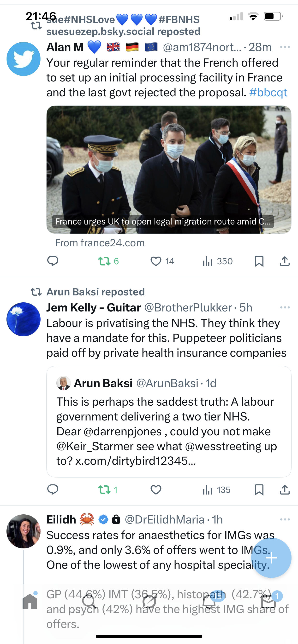Open more options on Eilidh's tweet
Image resolution: width=298 pixels, height=644 pixels.
point(285,519)
